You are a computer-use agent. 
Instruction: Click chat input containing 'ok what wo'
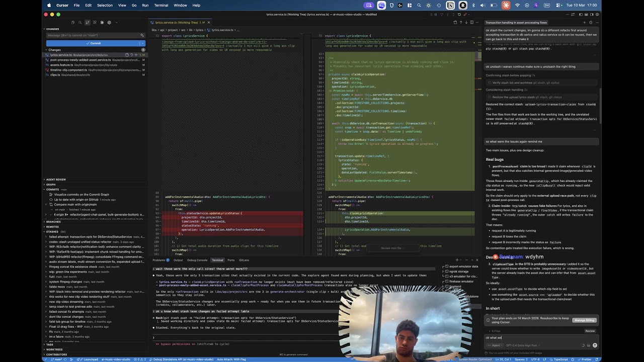(x=541, y=338)
